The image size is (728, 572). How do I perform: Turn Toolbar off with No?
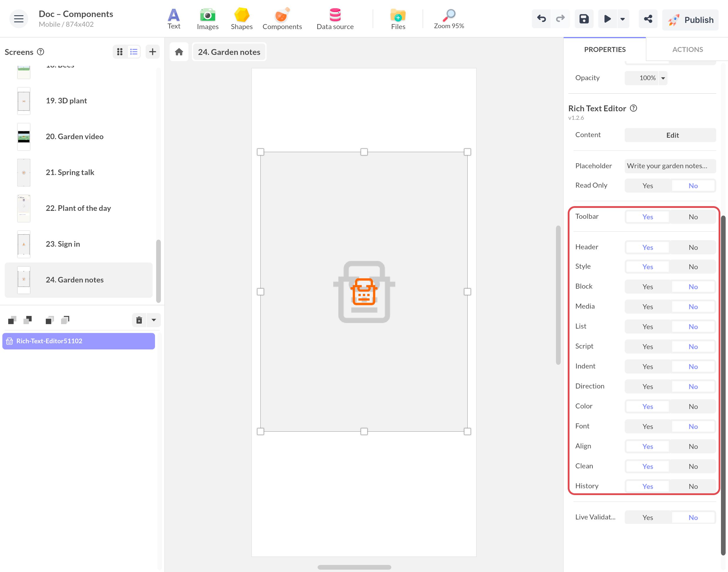point(693,217)
